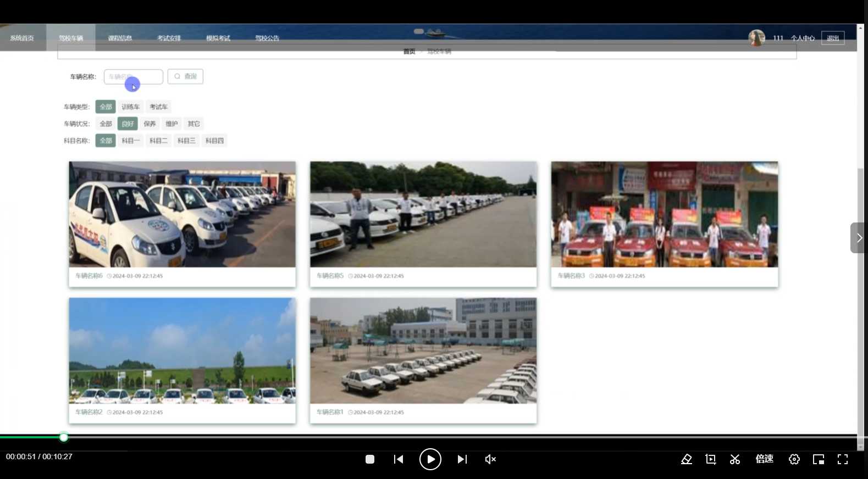Screen dimensions: 868x479
Task: Filter by subject 科目一
Action: click(x=131, y=141)
